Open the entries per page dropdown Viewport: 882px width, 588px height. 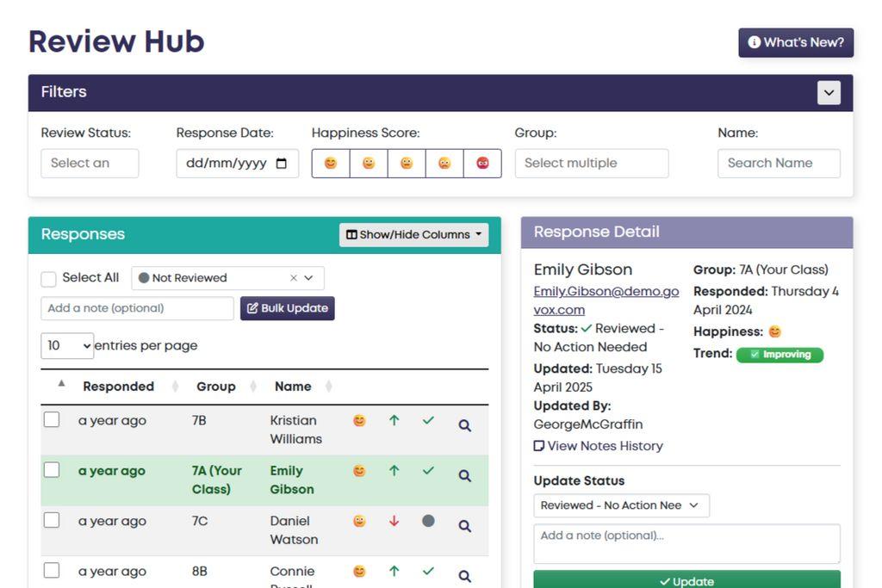(x=67, y=346)
